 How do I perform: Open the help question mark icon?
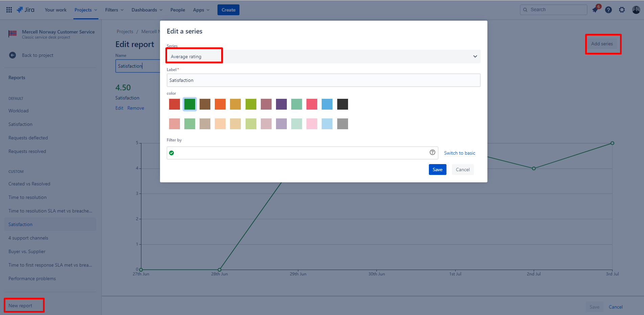point(608,9)
